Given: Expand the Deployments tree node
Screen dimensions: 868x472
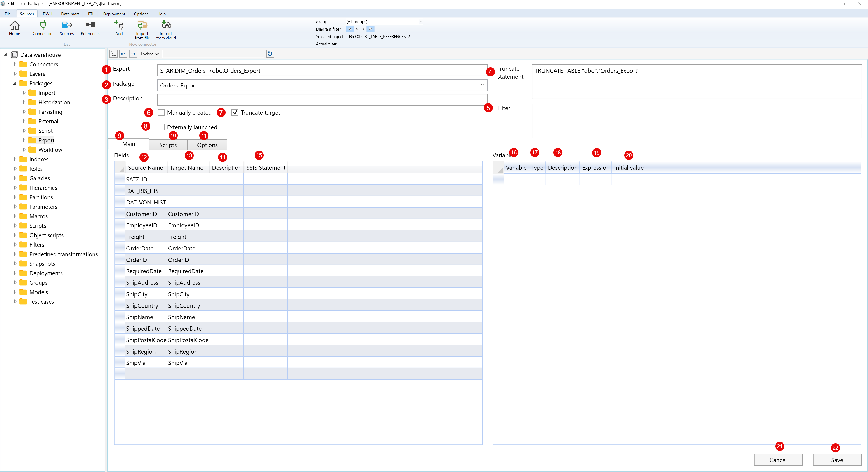Looking at the screenshot, I should [x=15, y=273].
